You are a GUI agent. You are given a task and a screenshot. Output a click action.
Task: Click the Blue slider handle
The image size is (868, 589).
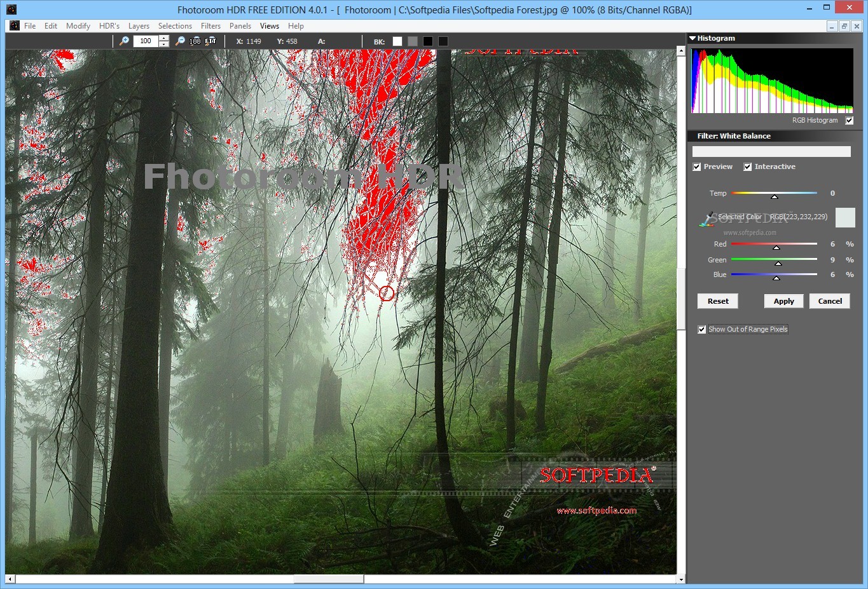(x=776, y=278)
